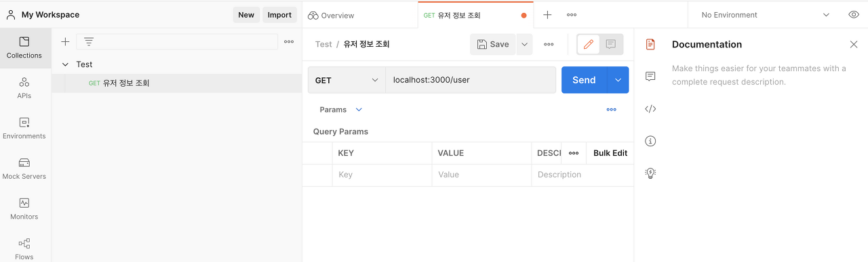The height and width of the screenshot is (262, 868).
Task: Click the Send button
Action: tap(584, 80)
